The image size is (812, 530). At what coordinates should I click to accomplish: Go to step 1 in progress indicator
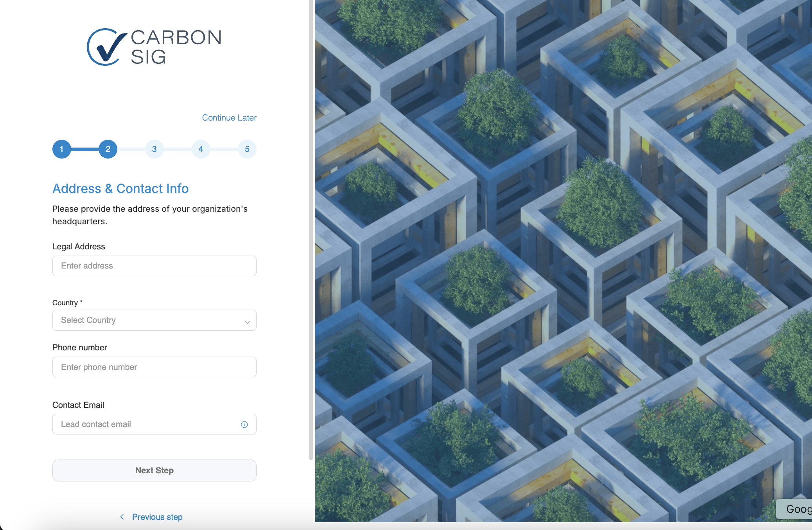point(62,149)
